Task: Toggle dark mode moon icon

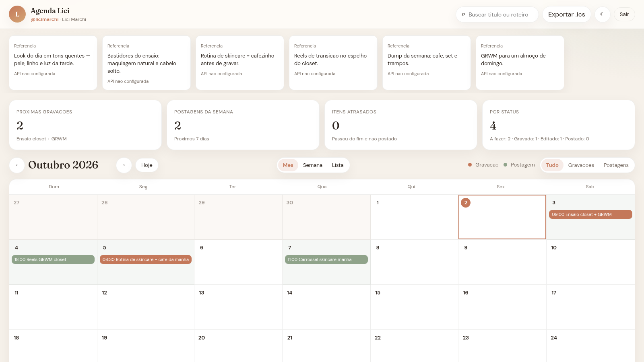Action: pos(602,14)
